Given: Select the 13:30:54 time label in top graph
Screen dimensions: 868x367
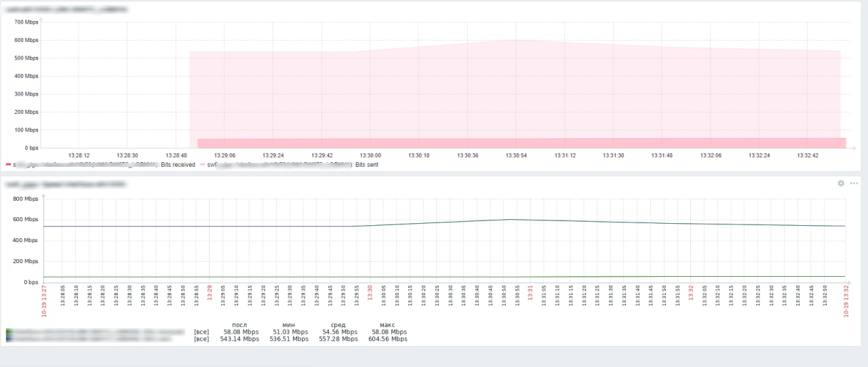Looking at the screenshot, I should coord(516,155).
